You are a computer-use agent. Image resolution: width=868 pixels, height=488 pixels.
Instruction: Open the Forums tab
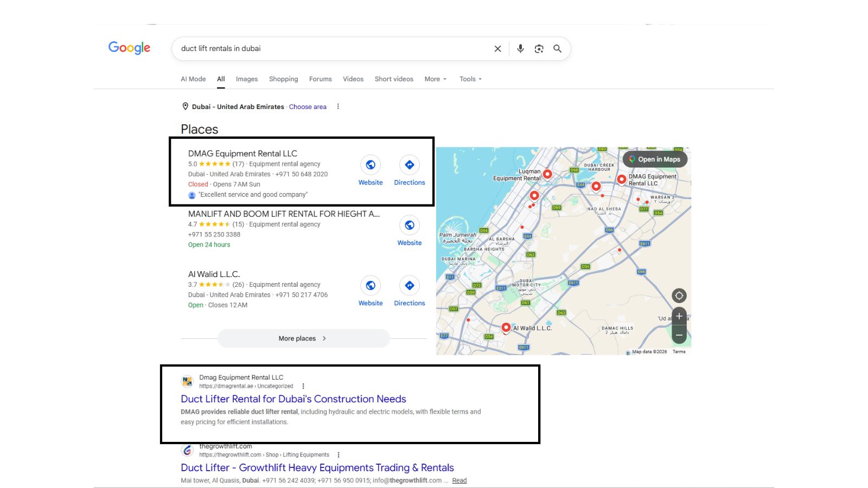point(320,79)
